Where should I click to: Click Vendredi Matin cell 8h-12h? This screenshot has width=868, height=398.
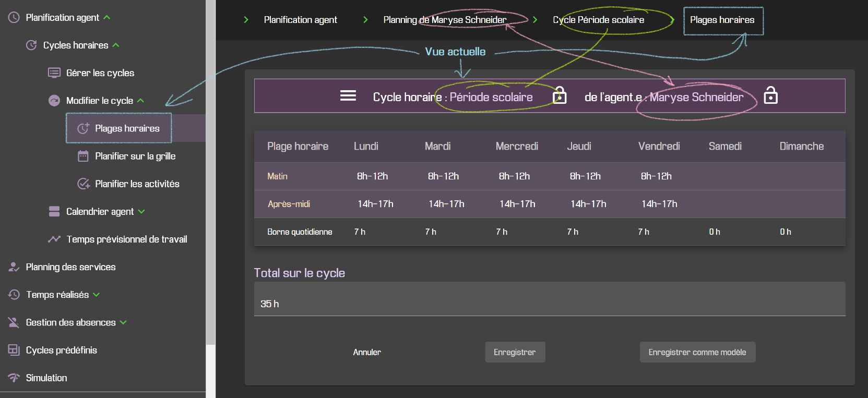[x=656, y=176]
